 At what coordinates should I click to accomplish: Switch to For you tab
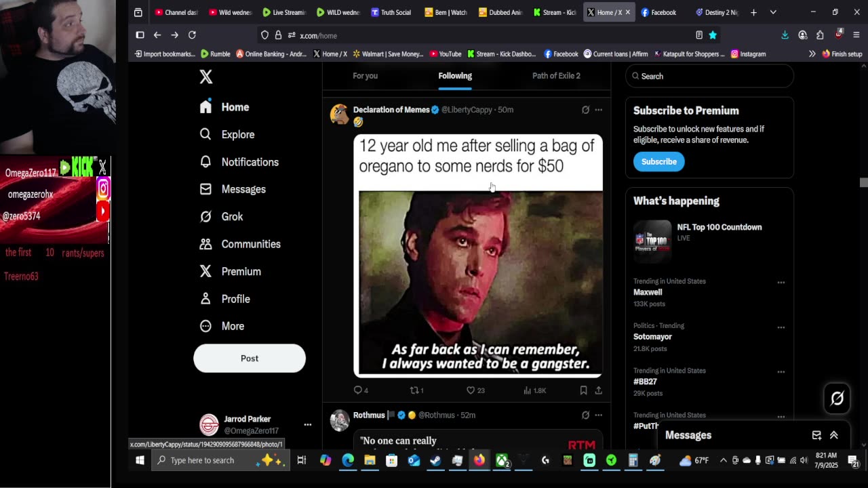coord(365,76)
